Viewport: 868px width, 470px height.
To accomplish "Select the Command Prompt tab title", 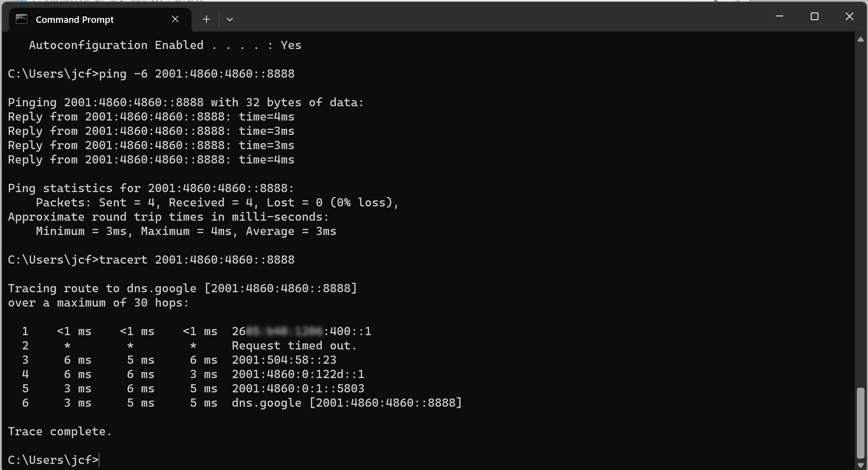I will (75, 19).
